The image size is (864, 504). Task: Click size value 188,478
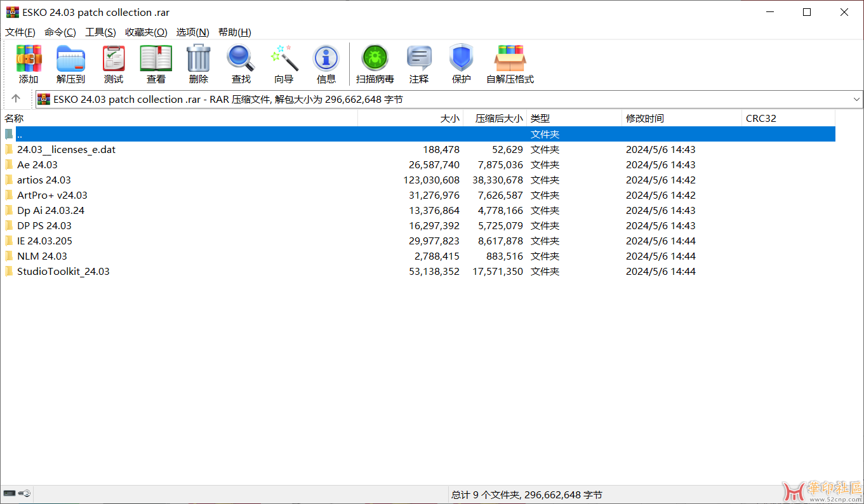point(441,150)
